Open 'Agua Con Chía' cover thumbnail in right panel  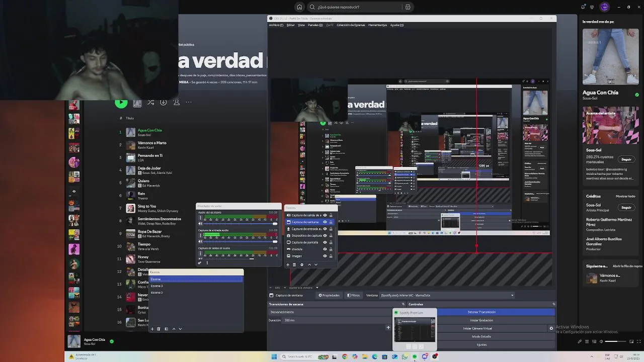[610, 57]
